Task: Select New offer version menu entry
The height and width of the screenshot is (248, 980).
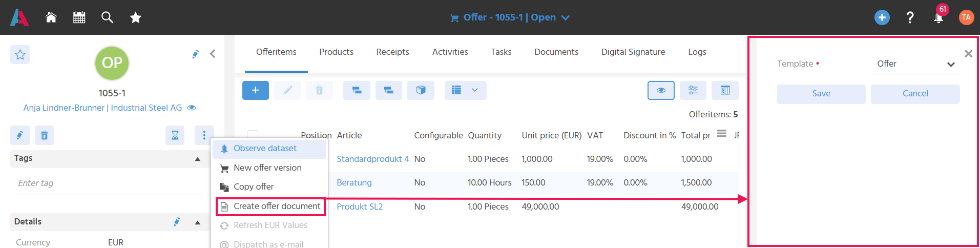Action: pos(269,168)
